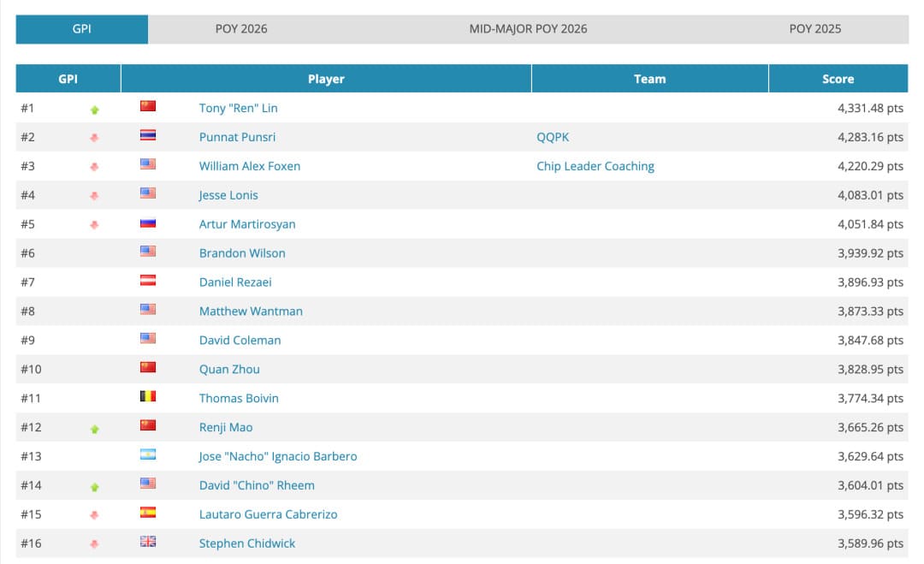Screen dimensions: 924x564
Task: Open the MID-MAJOR POY 2026 tab
Action: 528,29
